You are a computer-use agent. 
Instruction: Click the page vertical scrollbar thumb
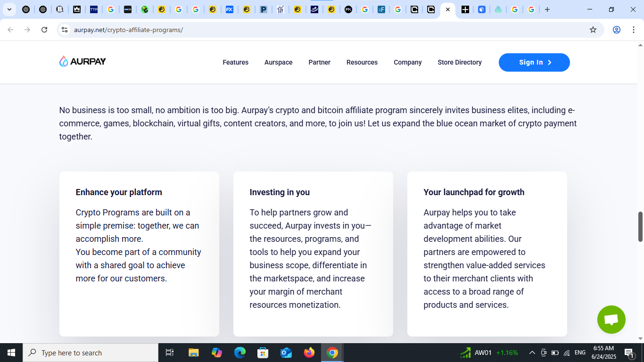[640, 227]
